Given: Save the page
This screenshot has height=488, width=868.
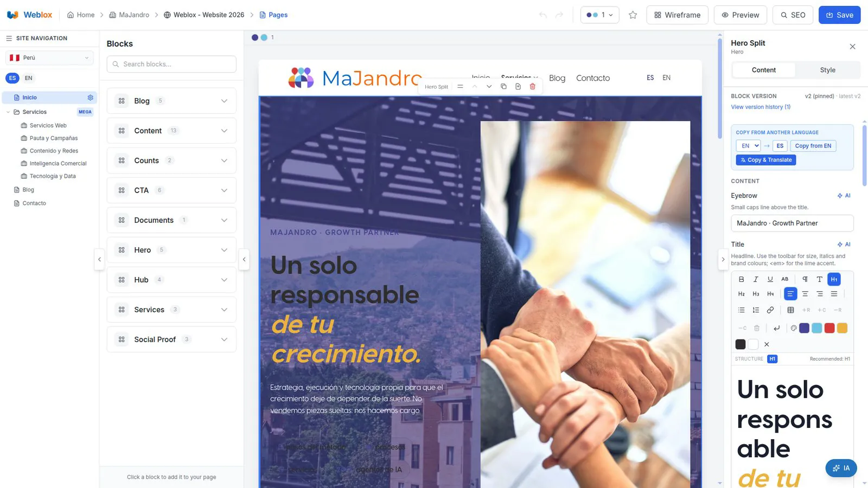Looking at the screenshot, I should [x=839, y=15].
